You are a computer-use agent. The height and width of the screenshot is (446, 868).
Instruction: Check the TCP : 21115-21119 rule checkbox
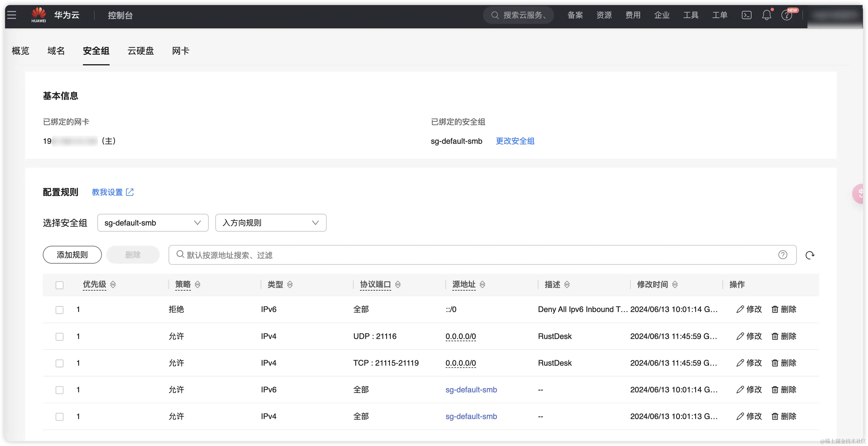pos(59,363)
